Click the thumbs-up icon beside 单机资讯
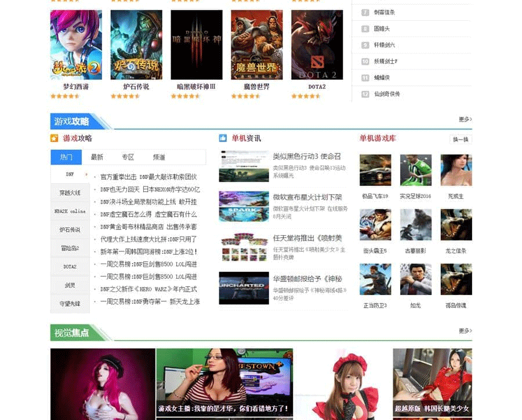522x420 pixels. [x=223, y=138]
